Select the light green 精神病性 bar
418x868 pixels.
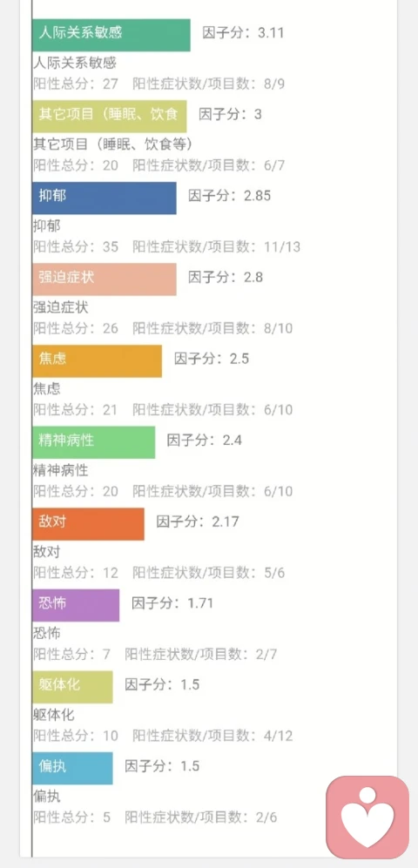click(93, 442)
